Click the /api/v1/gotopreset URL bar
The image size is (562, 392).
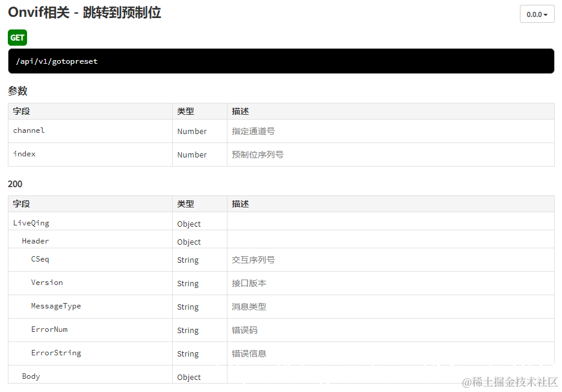pos(281,61)
